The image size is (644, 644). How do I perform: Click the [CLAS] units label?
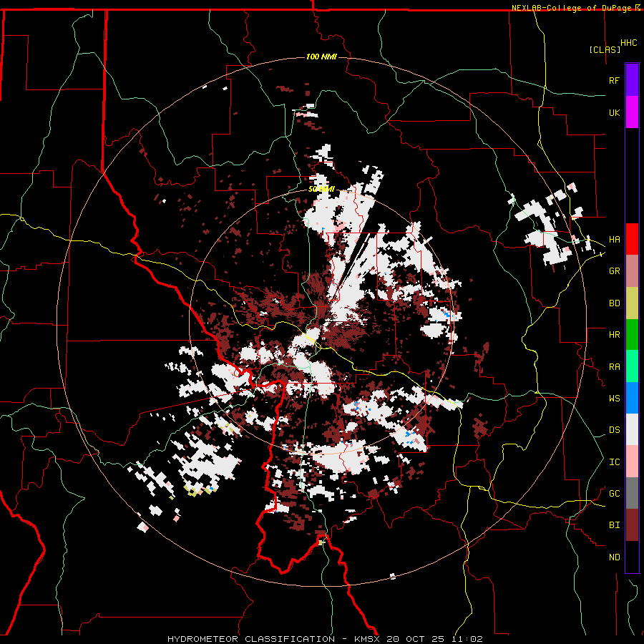[x=605, y=49]
